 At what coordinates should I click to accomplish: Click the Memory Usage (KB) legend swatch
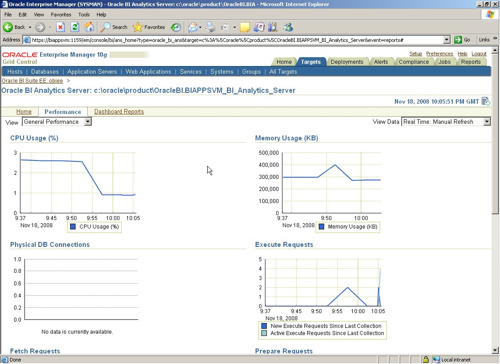click(321, 227)
